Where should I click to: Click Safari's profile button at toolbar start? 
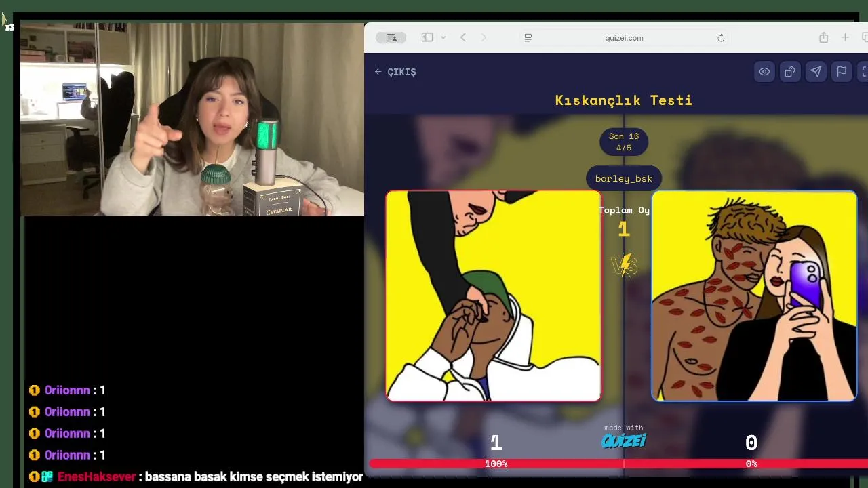point(391,38)
